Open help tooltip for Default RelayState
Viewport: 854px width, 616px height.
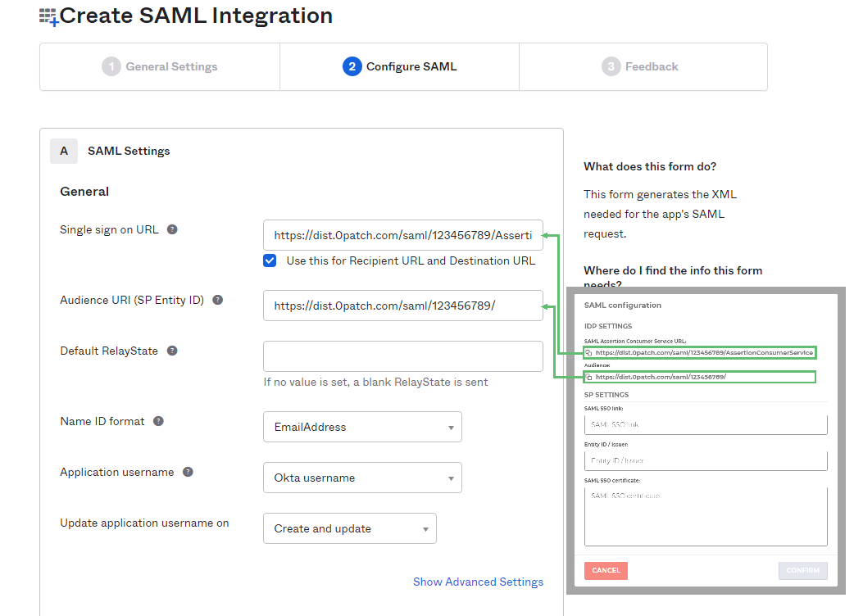click(x=172, y=351)
